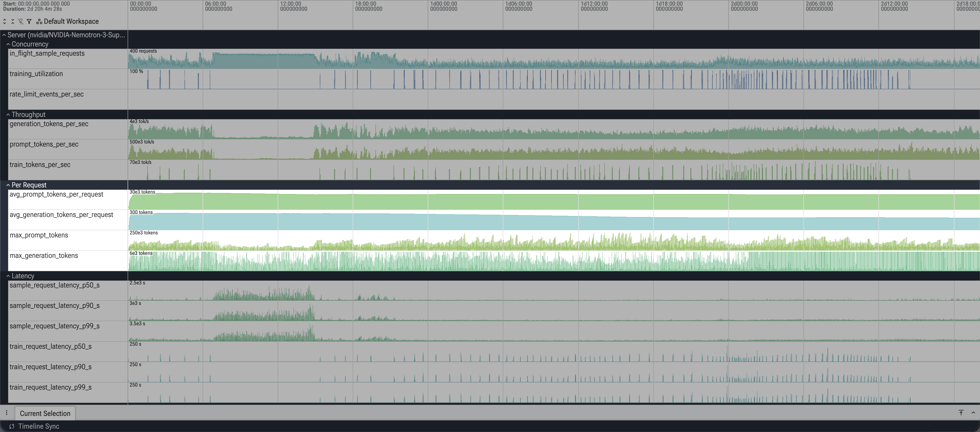This screenshot has width=980, height=432.
Task: Click the Duration 2d 20h 4m 28s text
Action: (x=32, y=9)
